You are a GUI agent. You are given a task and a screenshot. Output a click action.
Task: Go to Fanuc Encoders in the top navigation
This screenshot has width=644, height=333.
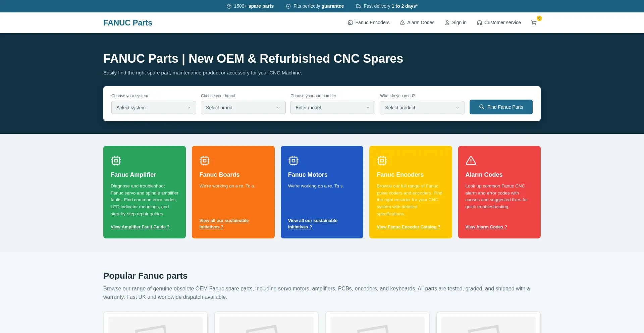(369, 23)
